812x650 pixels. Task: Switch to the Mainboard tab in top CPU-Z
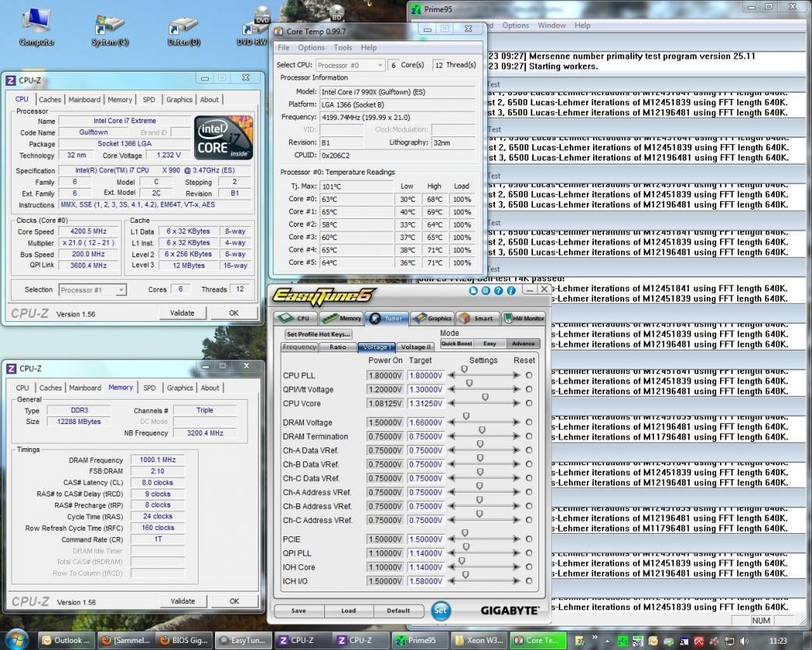tap(84, 100)
